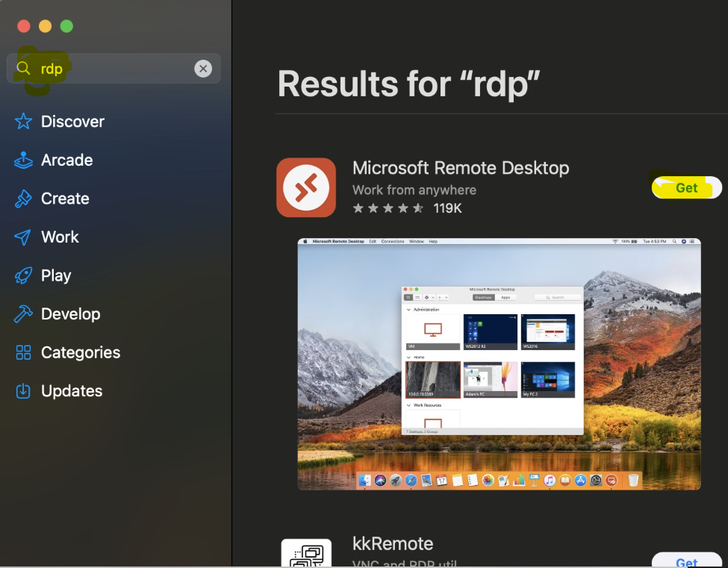Viewport: 728px width, 568px height.
Task: Click the Work paper plane icon
Action: [x=24, y=237]
